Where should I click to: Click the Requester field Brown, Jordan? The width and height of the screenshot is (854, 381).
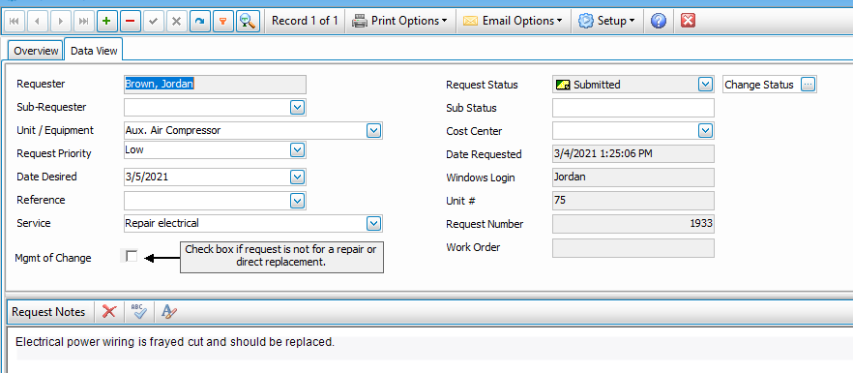[215, 84]
